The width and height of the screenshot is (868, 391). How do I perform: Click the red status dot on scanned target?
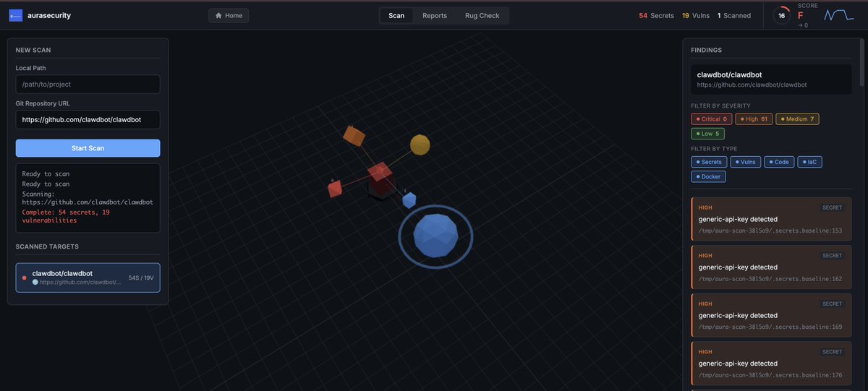[25, 278]
